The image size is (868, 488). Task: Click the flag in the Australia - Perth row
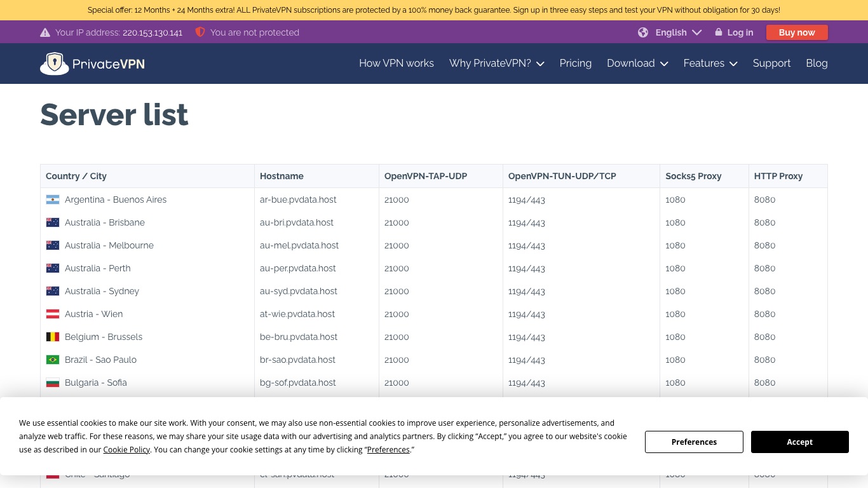click(x=53, y=268)
